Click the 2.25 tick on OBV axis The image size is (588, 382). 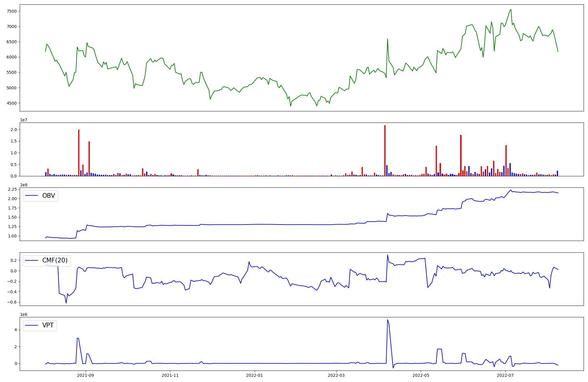tap(12, 189)
